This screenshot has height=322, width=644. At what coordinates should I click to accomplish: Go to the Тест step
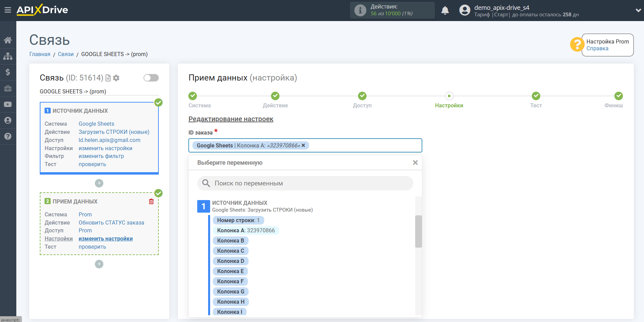[536, 96]
